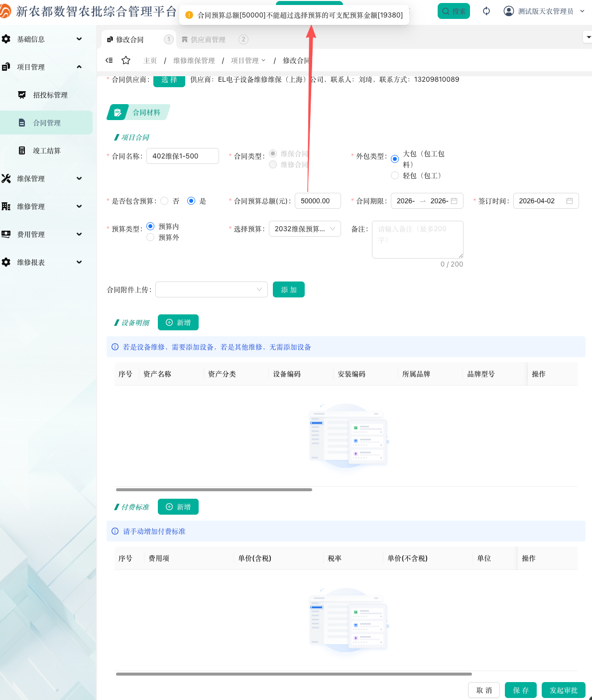
Task: Click the warning icon in toast message
Action: [x=189, y=15]
